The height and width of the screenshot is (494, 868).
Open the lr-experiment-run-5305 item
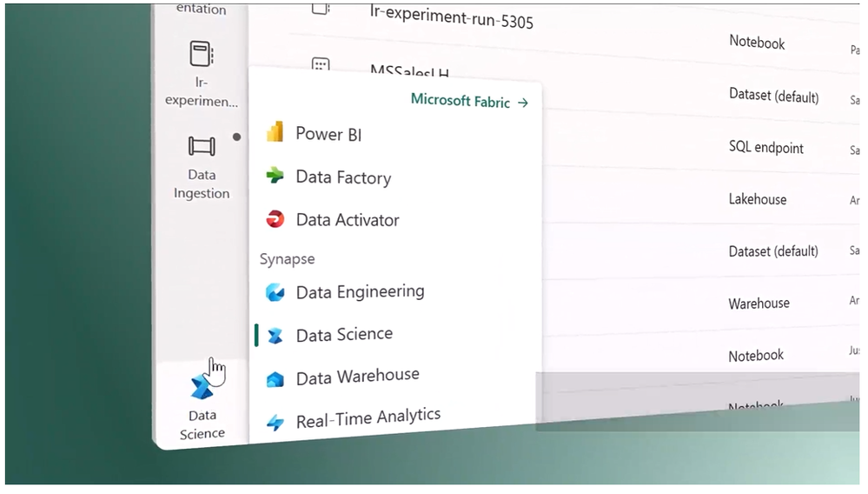click(x=451, y=18)
